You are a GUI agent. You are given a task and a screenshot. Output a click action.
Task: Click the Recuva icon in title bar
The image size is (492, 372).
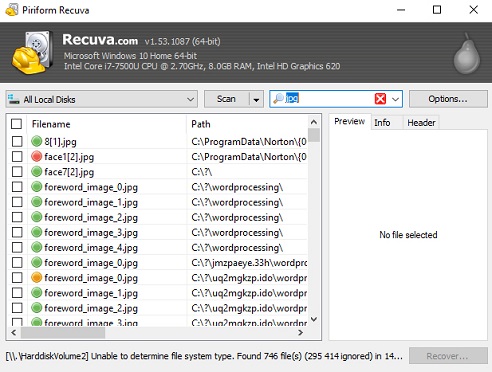pyautogui.click(x=12, y=10)
